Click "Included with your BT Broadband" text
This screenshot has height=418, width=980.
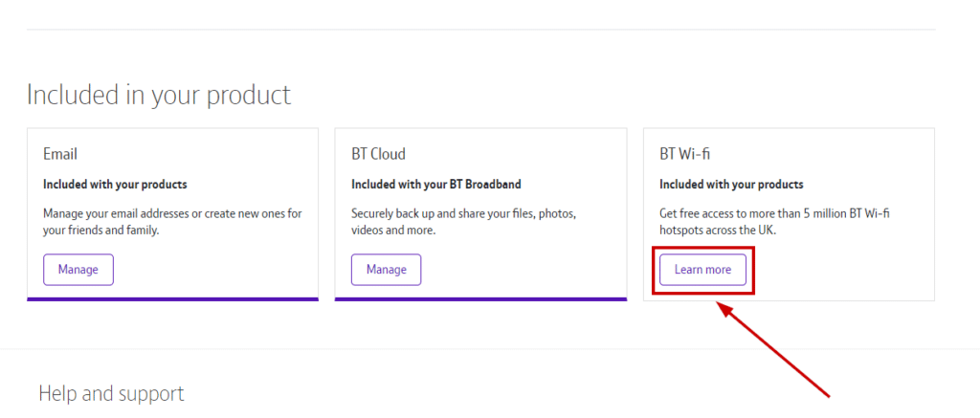pos(435,185)
